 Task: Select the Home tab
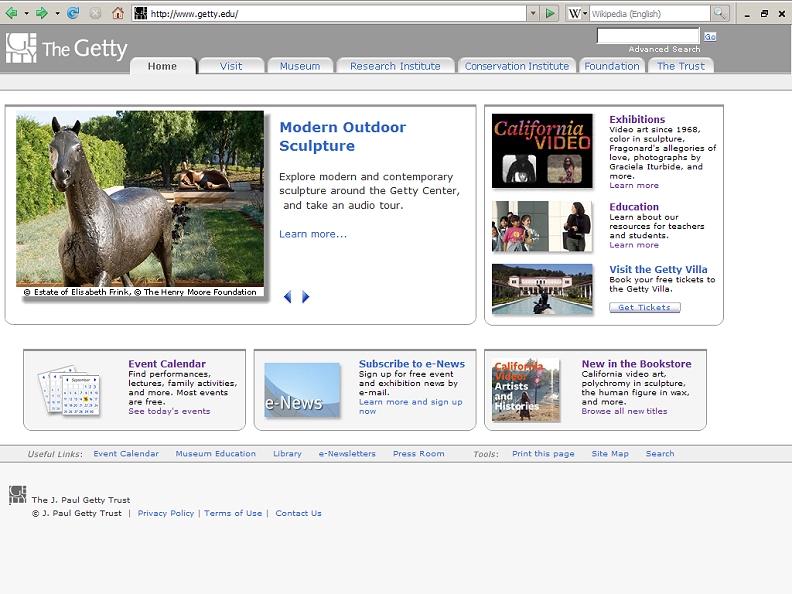[x=162, y=66]
